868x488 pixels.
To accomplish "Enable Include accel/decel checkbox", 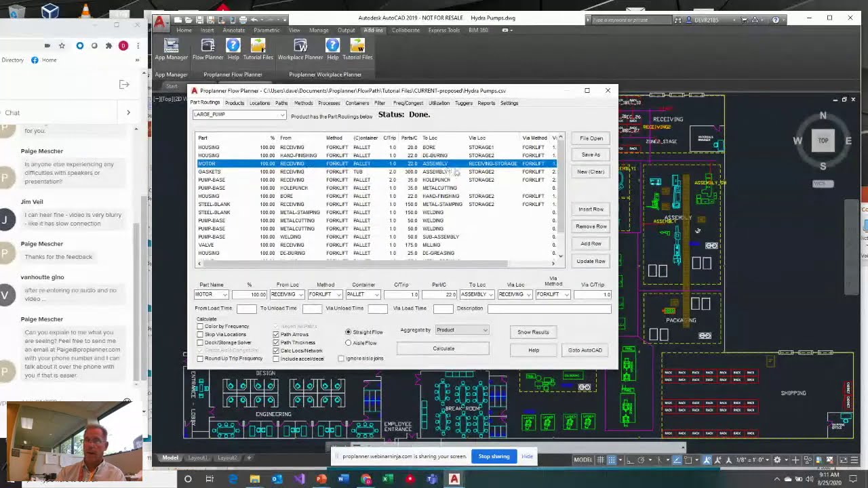I will tap(276, 359).
